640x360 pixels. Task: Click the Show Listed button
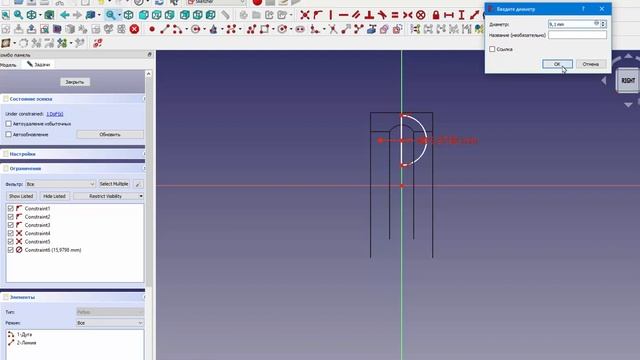(21, 196)
